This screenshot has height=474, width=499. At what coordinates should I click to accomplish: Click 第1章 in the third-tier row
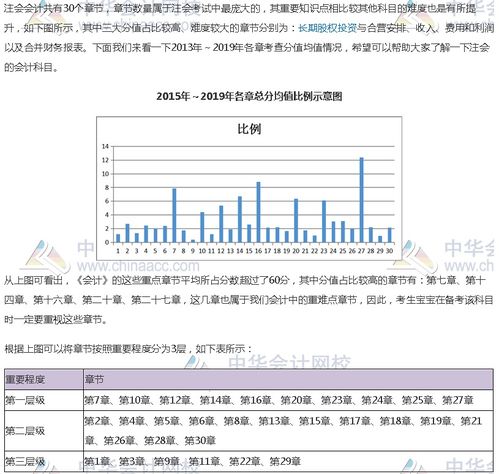pyautogui.click(x=97, y=461)
